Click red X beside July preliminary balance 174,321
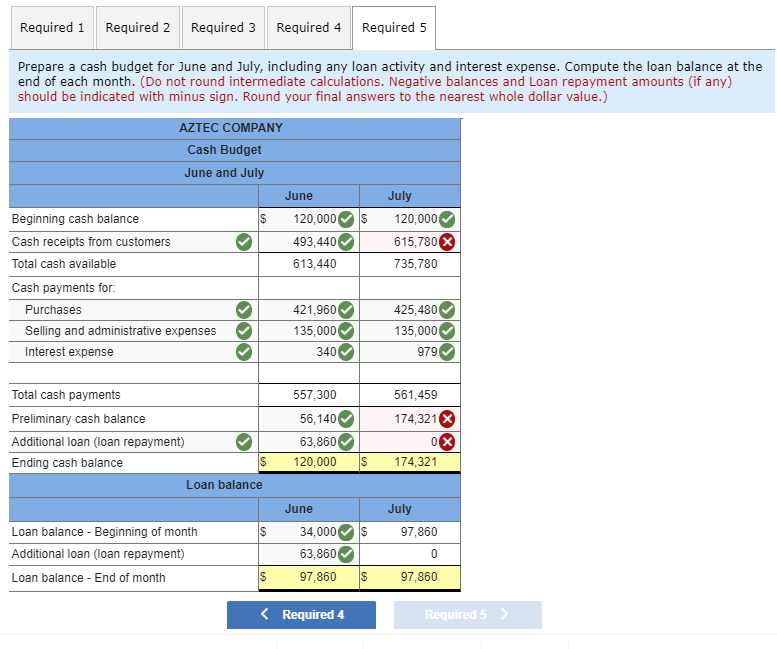Image resolution: width=777 pixels, height=649 pixels. pyautogui.click(x=447, y=419)
